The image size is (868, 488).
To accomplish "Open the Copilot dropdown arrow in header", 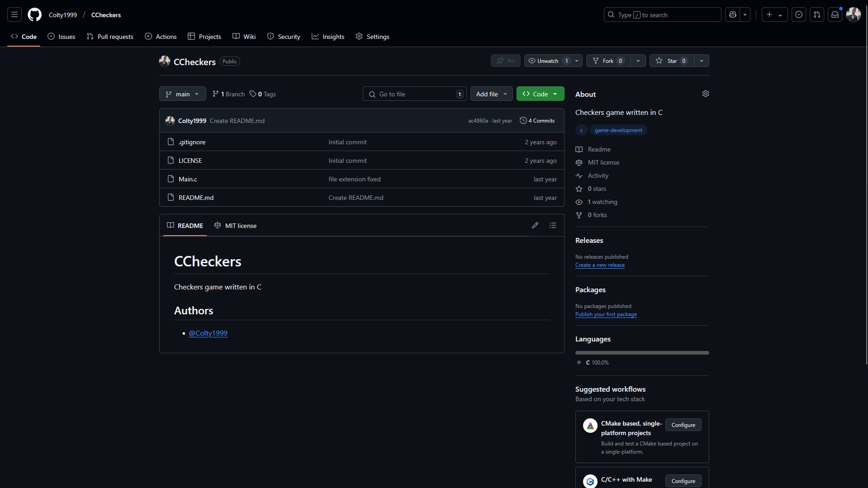I will coord(745,14).
